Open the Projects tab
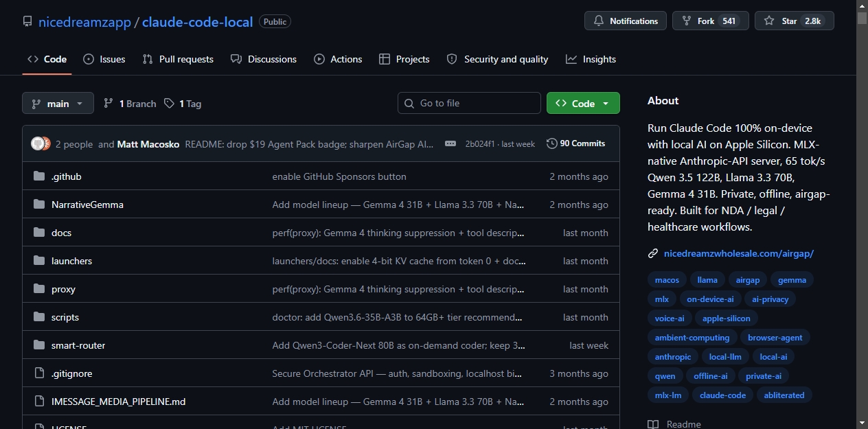868x429 pixels. [x=404, y=59]
